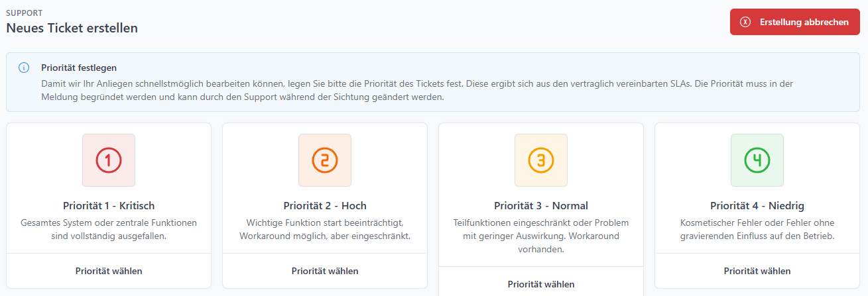Click the red circled 1 priority icon

click(109, 160)
